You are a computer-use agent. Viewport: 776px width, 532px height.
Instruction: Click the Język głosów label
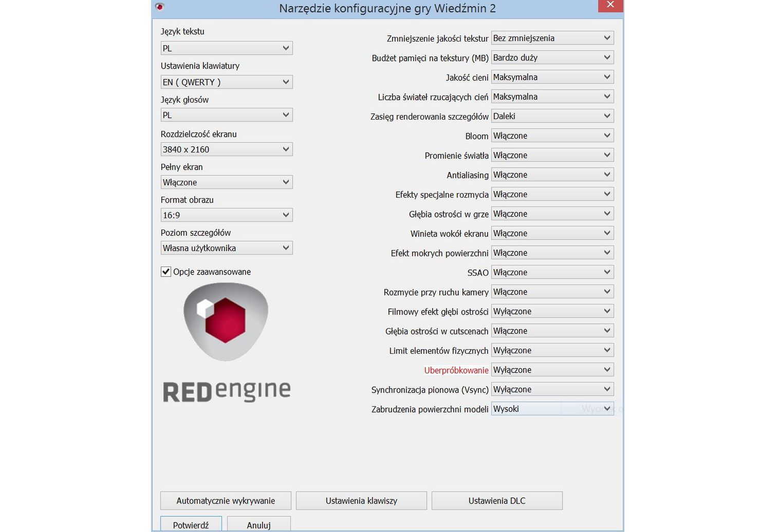(x=184, y=100)
